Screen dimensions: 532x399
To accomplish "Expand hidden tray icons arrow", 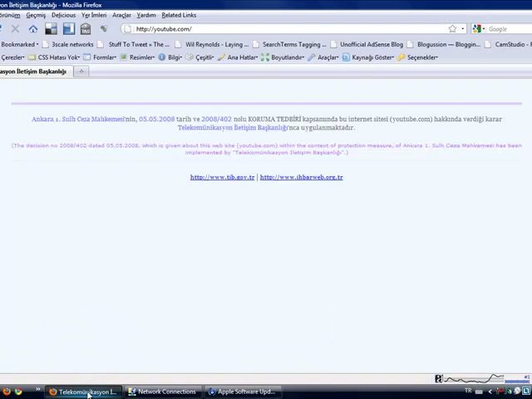I will point(490,392).
